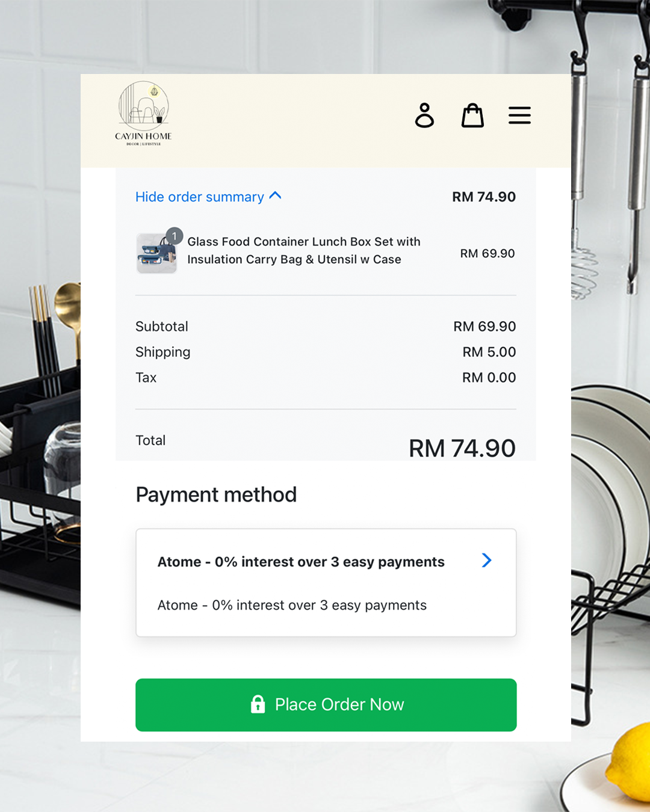Click the RM 74.90 total at summary header
Image resolution: width=650 pixels, height=812 pixels.
pyautogui.click(x=484, y=197)
